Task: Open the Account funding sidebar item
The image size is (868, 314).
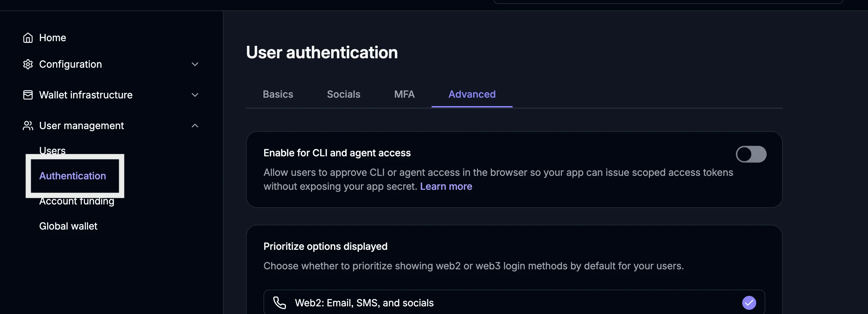Action: pyautogui.click(x=77, y=201)
